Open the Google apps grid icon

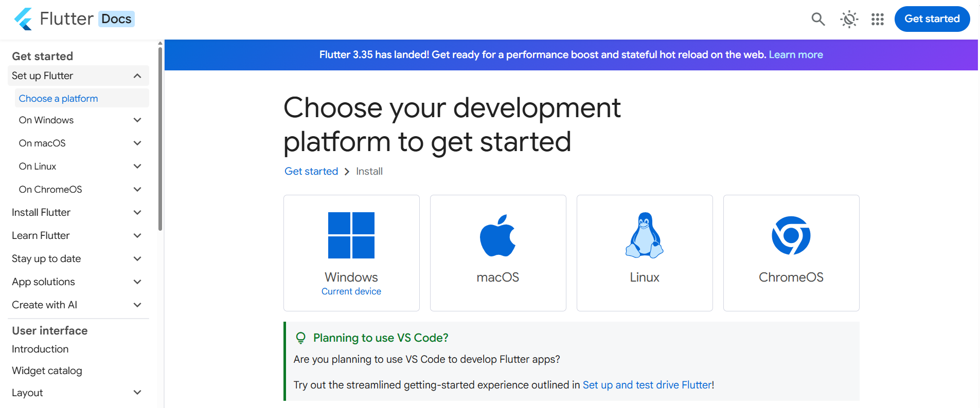click(877, 19)
